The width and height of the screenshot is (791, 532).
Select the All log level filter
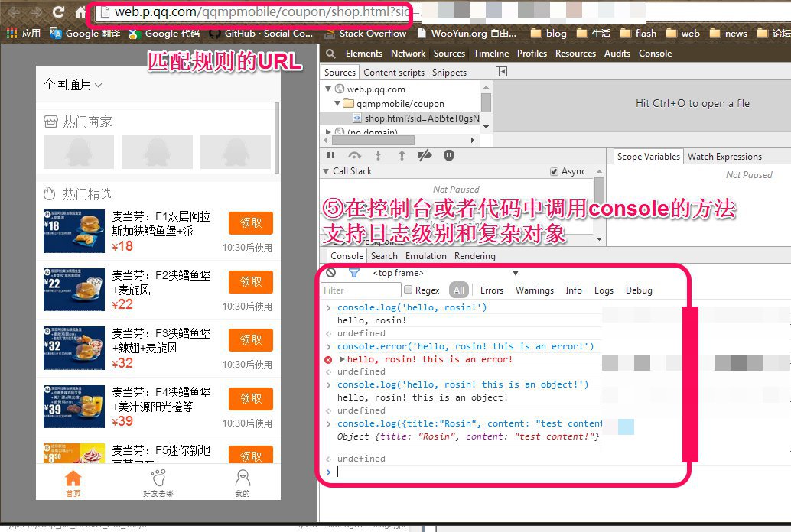[x=458, y=290]
